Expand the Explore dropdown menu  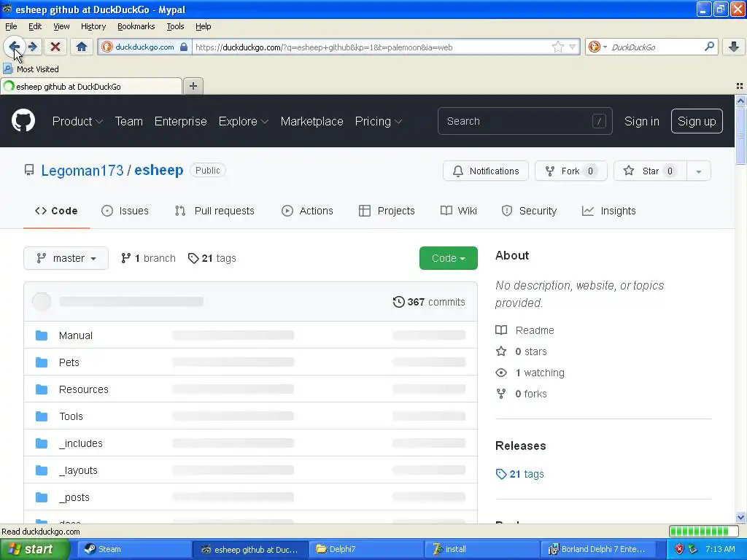coord(244,122)
